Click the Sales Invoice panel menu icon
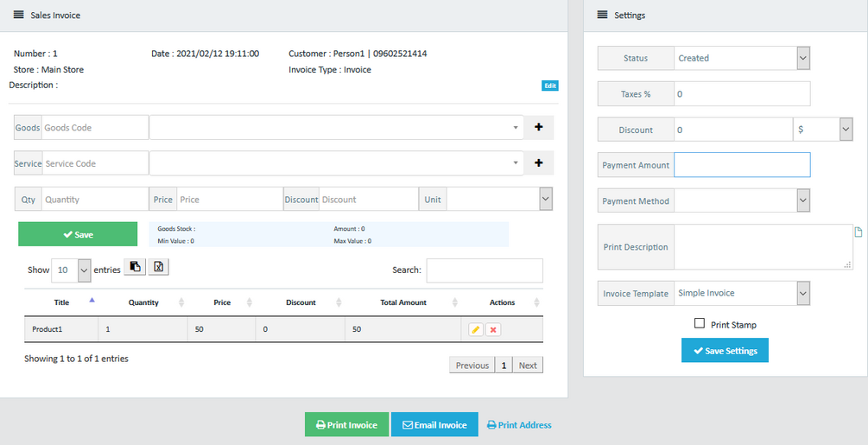868x445 pixels. pos(19,15)
